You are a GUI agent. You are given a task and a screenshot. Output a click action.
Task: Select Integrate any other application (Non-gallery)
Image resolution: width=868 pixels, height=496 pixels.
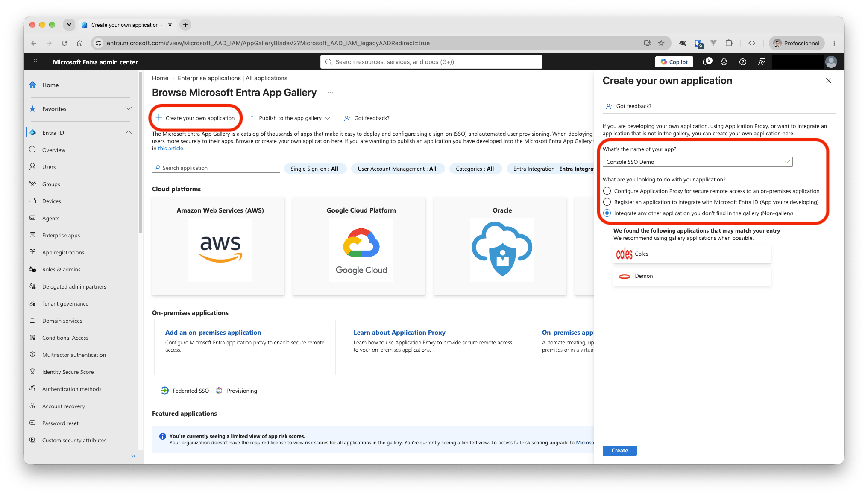pos(607,213)
